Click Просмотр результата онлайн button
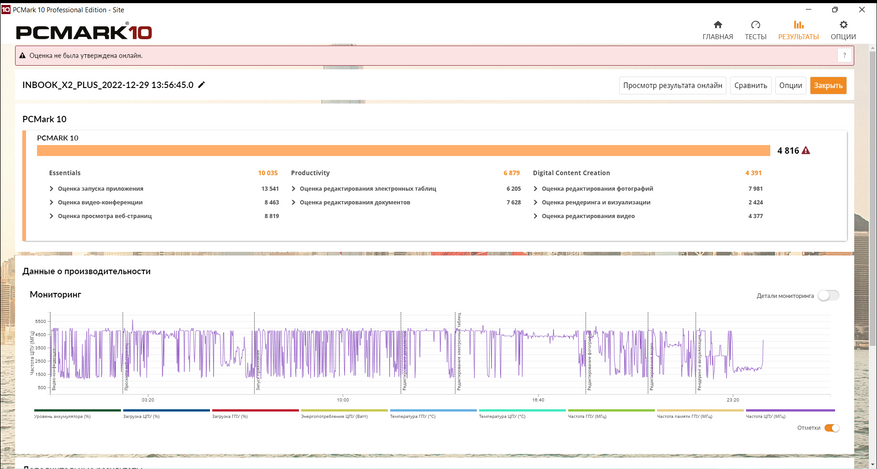The height and width of the screenshot is (469, 877). click(x=673, y=86)
